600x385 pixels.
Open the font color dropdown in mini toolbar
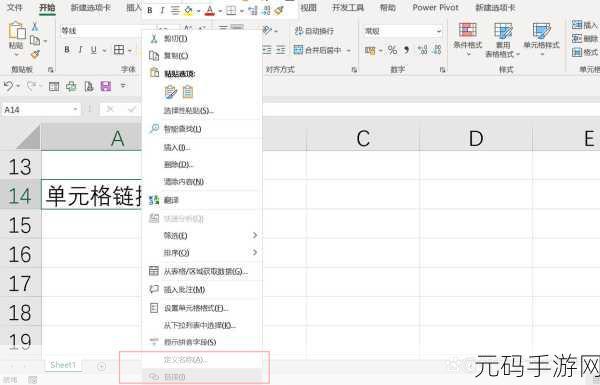point(220,11)
